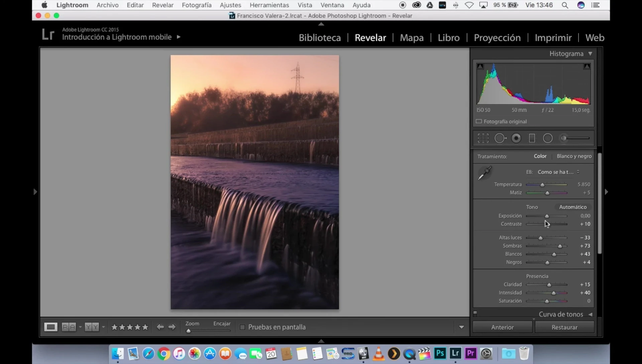The width and height of the screenshot is (642, 364).
Task: Open the Trash in the Dock
Action: click(524, 354)
